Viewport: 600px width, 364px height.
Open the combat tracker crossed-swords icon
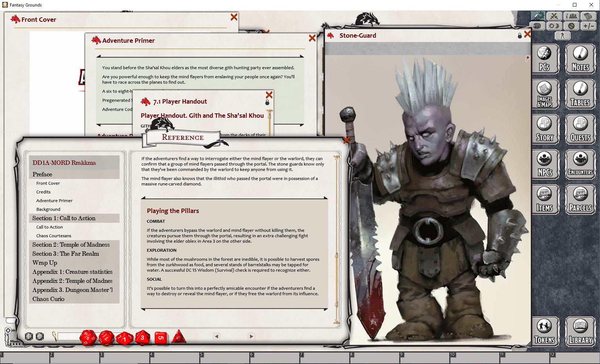tap(554, 16)
